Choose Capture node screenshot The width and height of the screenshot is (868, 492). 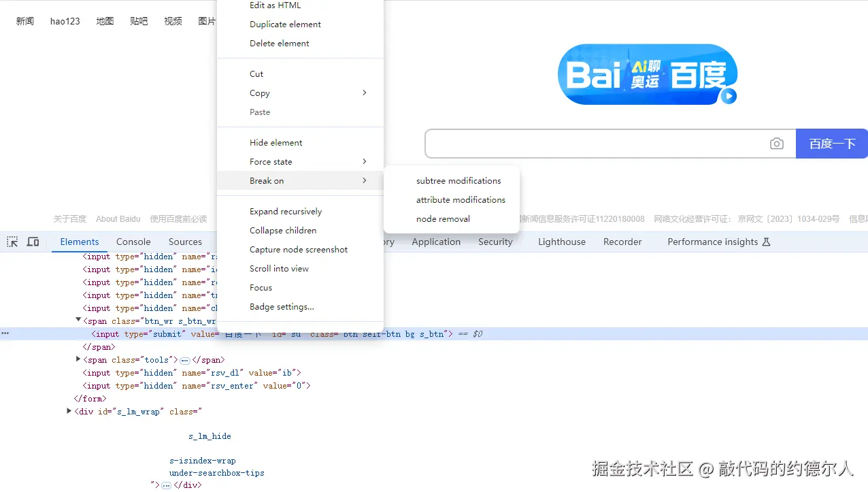(x=300, y=249)
